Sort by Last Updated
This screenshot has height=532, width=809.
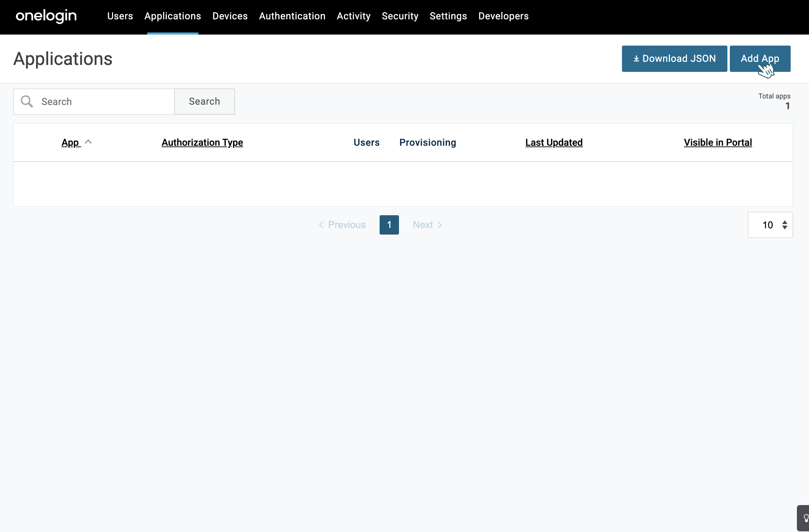point(554,142)
